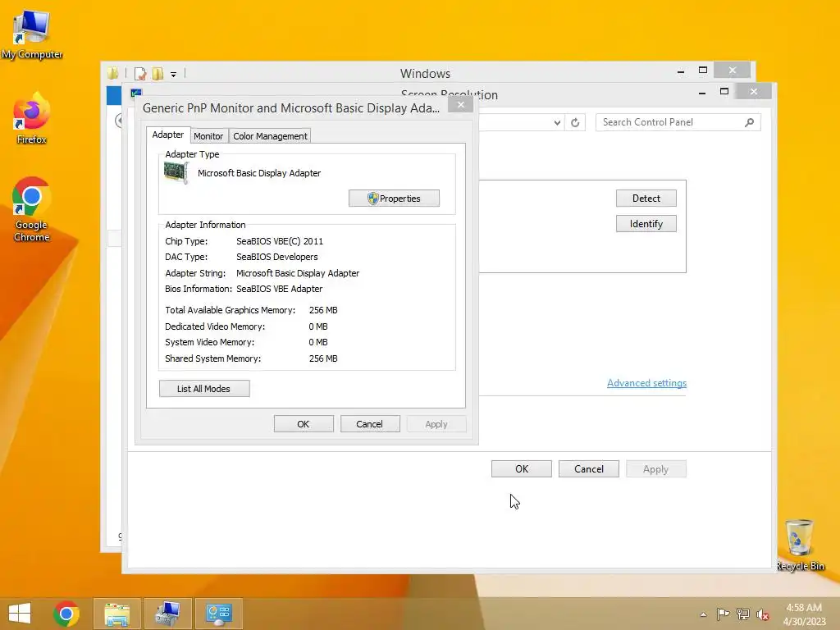Click Shared System Memory 256 MB value
The height and width of the screenshot is (630, 840).
click(323, 358)
